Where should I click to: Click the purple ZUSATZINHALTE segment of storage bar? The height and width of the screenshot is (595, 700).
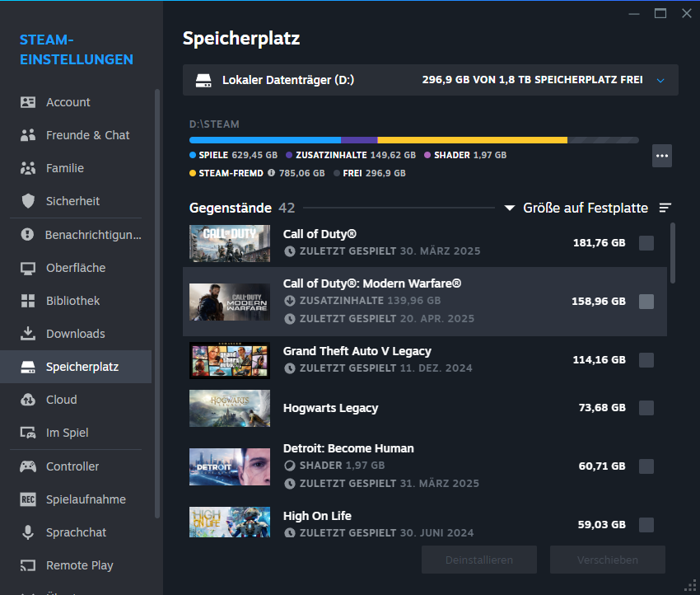(359, 140)
